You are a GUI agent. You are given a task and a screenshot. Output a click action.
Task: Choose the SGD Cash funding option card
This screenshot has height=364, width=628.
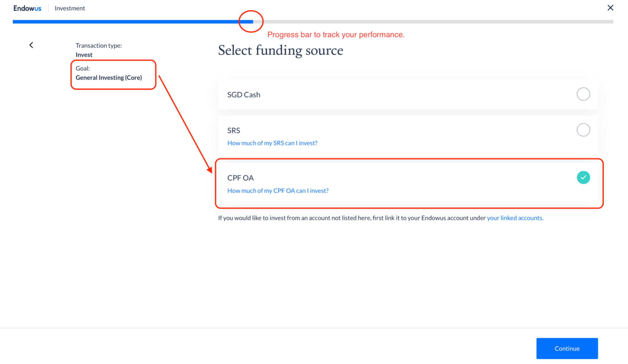tap(408, 94)
